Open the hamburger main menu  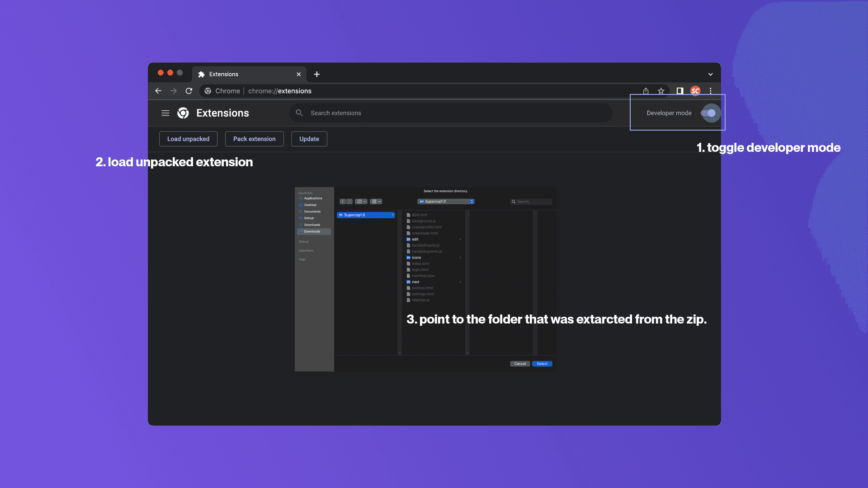(x=165, y=113)
